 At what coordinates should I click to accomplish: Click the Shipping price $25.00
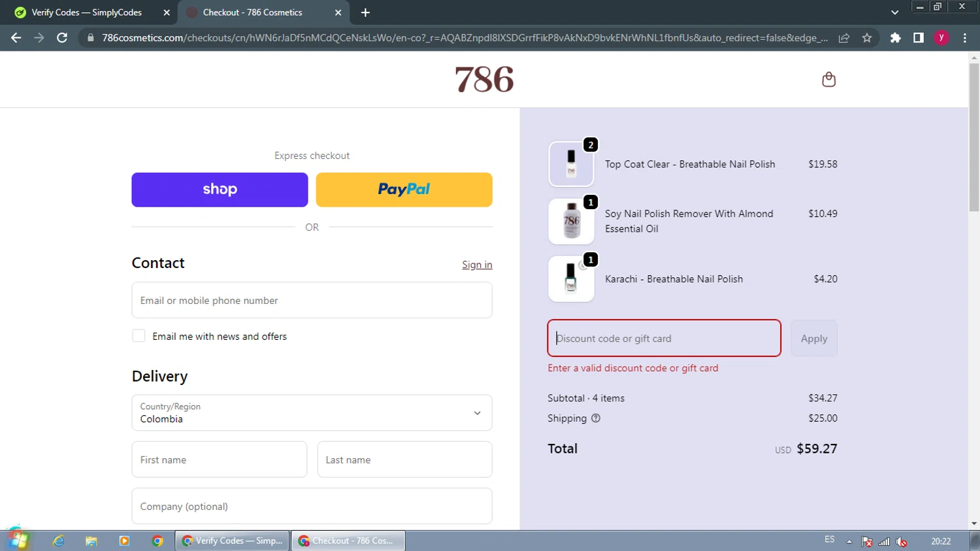coord(823,418)
